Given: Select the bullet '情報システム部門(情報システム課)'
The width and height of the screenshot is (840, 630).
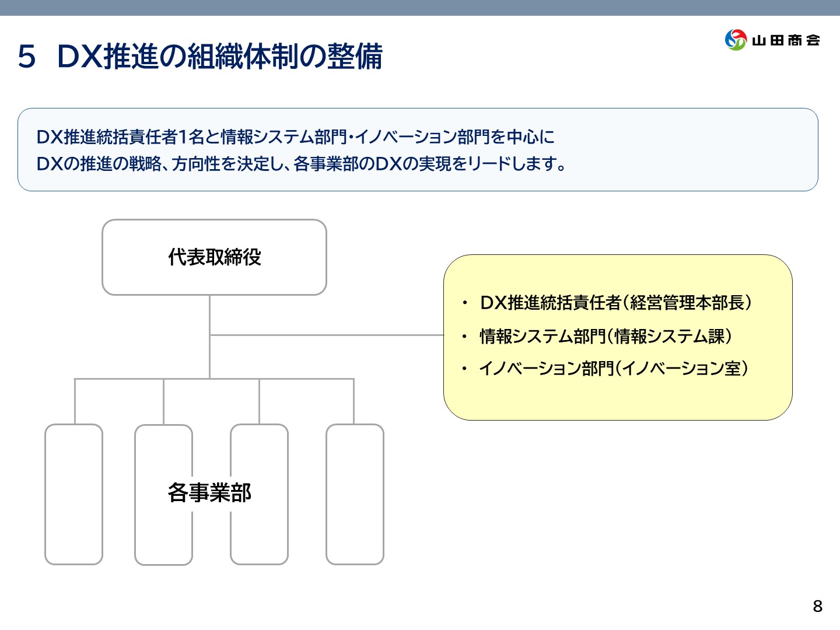Looking at the screenshot, I should tap(606, 336).
